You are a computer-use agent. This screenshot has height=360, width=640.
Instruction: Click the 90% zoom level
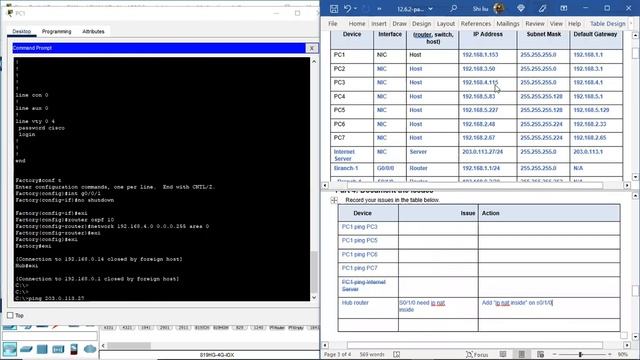click(x=622, y=354)
